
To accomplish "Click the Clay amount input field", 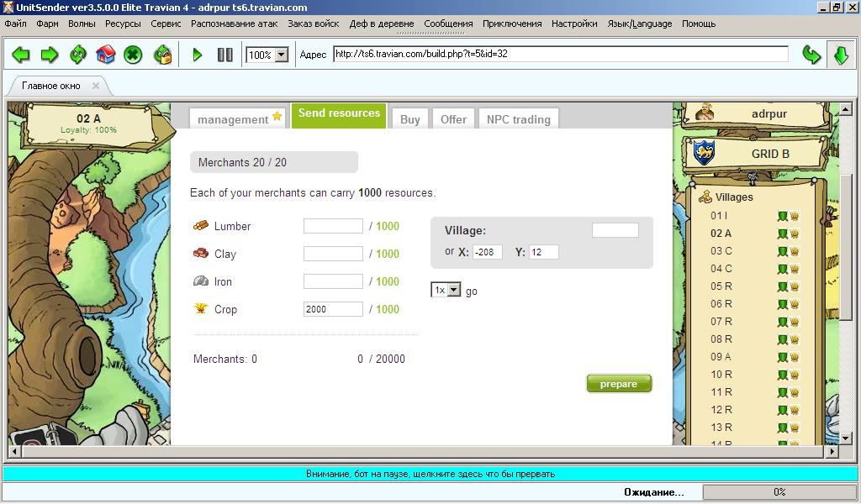I will 333,254.
